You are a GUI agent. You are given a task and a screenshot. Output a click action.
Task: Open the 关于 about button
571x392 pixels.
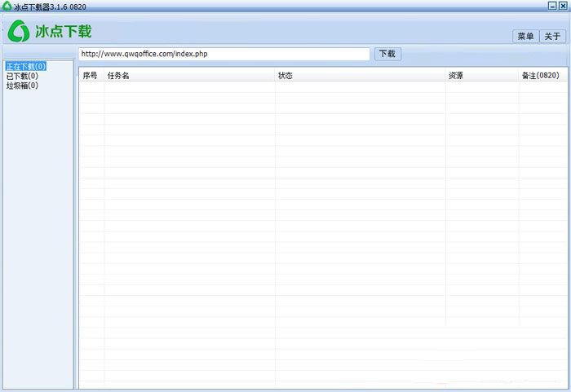(552, 36)
